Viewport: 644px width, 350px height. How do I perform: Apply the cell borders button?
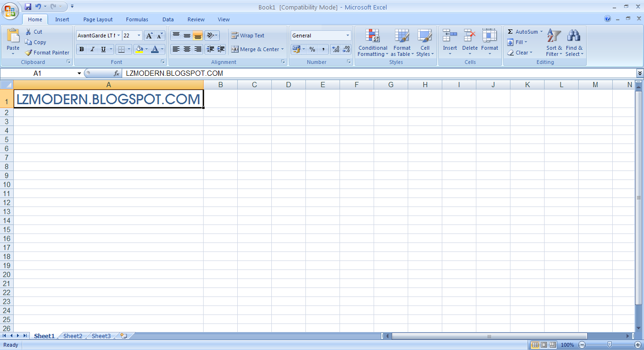click(121, 49)
